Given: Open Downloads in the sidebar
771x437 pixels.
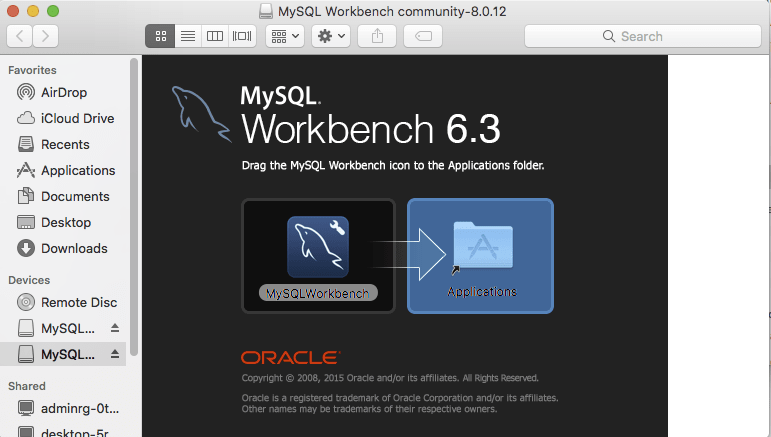Looking at the screenshot, I should 63,249.
